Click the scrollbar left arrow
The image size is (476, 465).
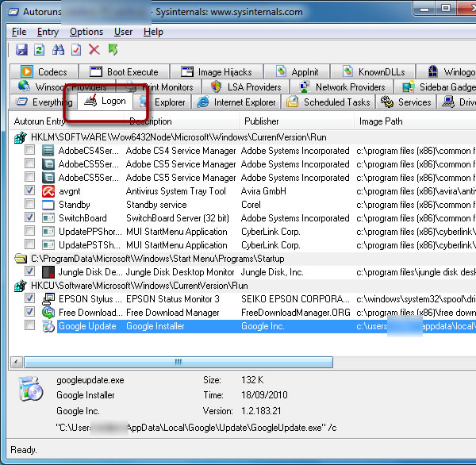[x=17, y=362]
